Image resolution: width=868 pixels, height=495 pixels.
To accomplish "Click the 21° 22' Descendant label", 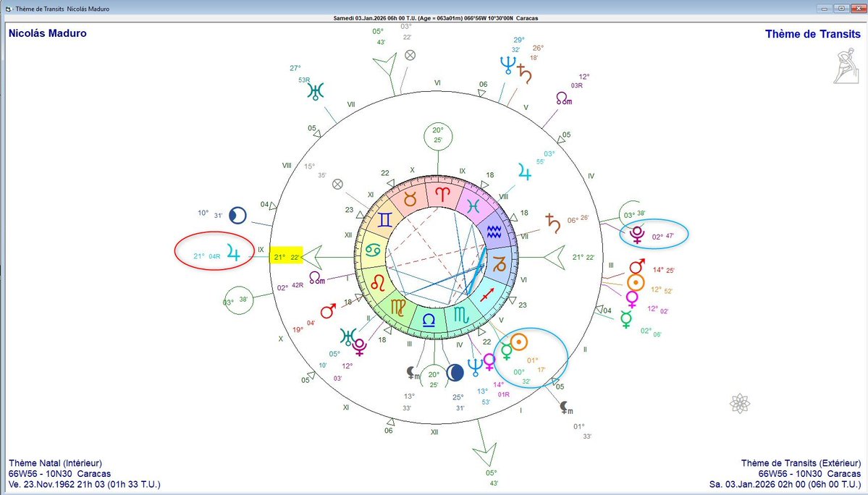I will tap(583, 257).
